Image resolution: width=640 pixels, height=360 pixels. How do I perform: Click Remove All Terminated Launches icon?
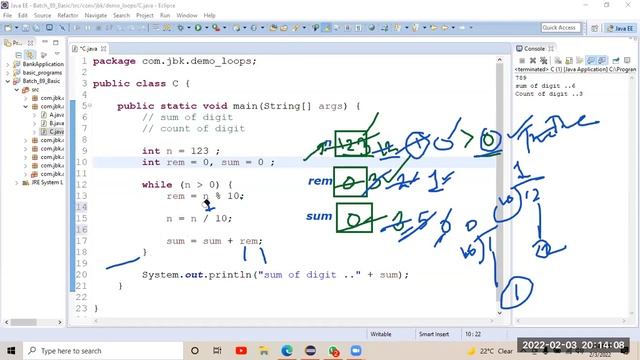[544, 60]
